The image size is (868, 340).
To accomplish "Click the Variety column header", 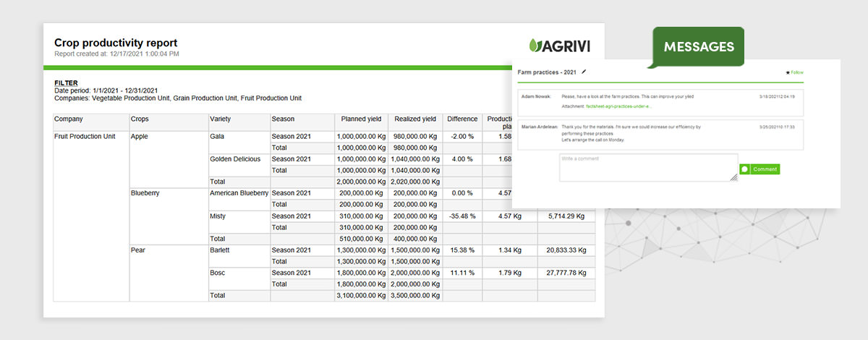I will click(221, 119).
